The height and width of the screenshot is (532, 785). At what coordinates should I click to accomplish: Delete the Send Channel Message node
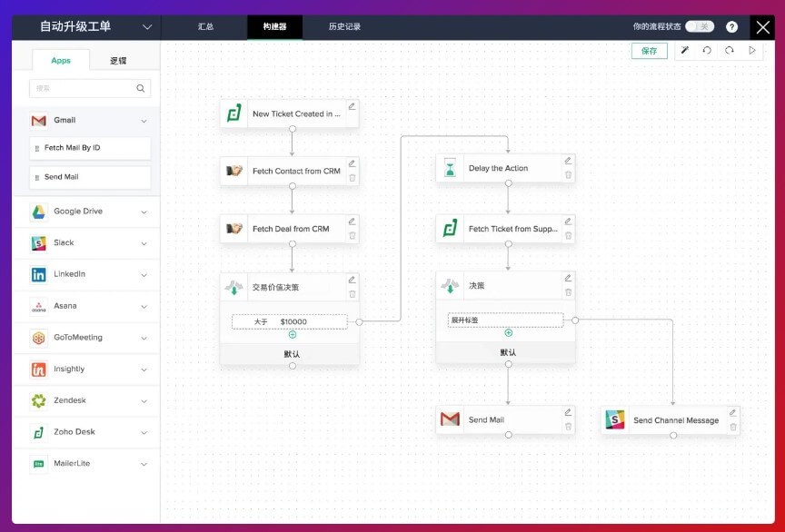733,427
